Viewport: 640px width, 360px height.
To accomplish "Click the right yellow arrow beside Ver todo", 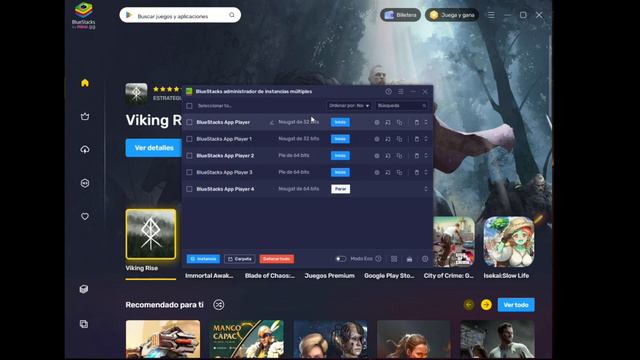I will pos(486,305).
